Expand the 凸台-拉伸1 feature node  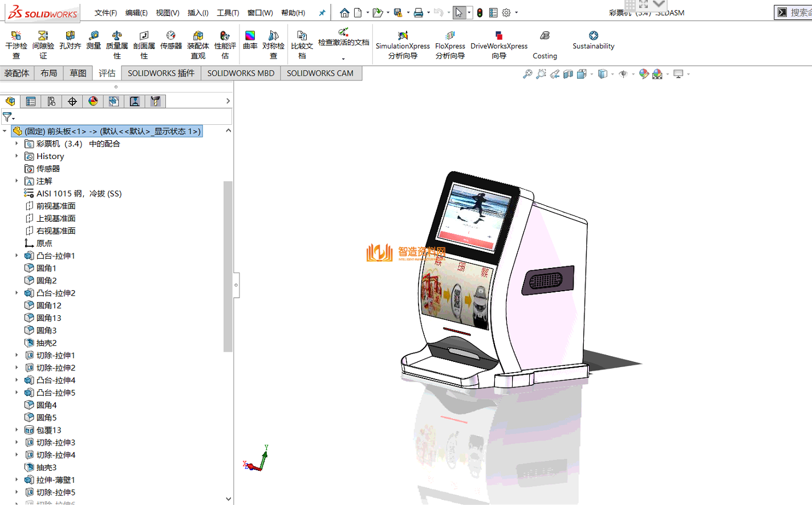(17, 256)
